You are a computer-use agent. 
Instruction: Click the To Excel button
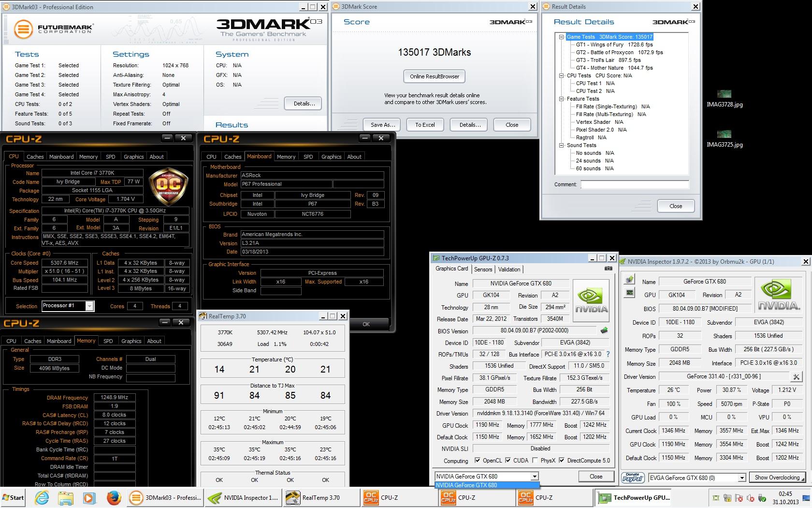tap(425, 125)
